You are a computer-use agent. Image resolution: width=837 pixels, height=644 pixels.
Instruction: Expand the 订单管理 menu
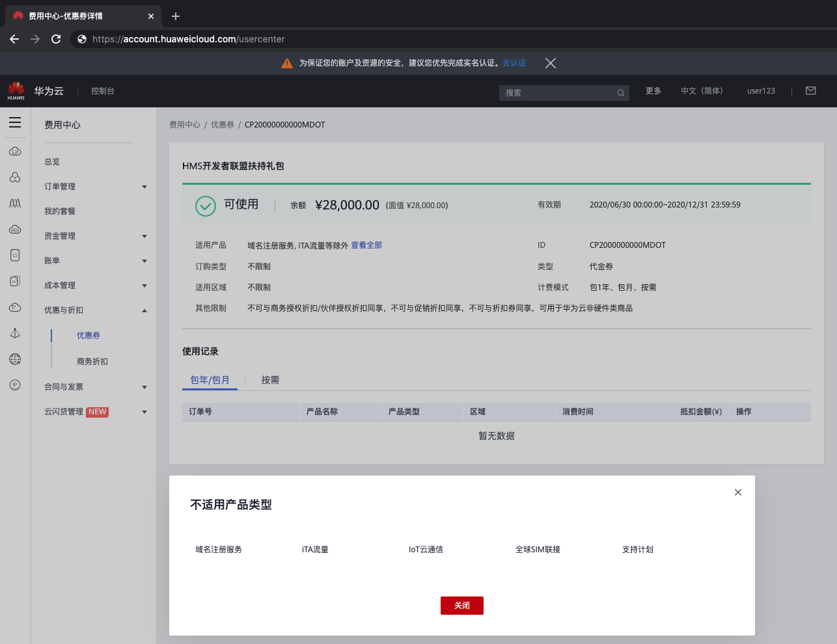(x=144, y=187)
